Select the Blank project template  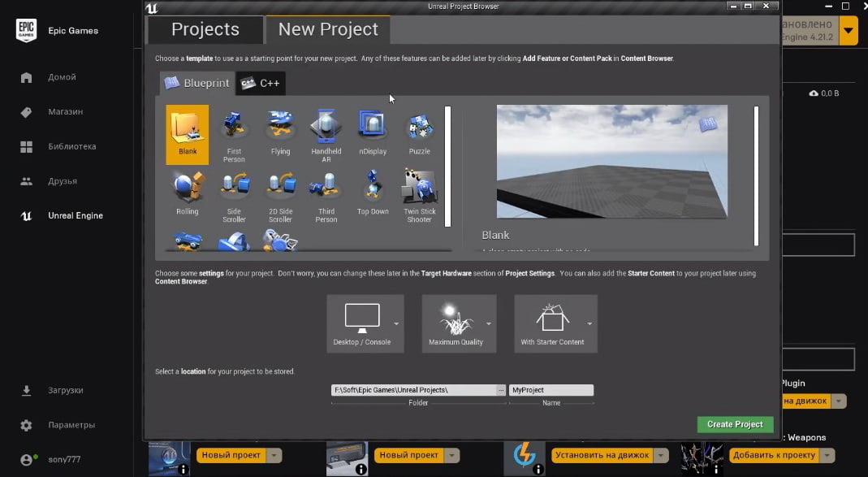pyautogui.click(x=187, y=135)
